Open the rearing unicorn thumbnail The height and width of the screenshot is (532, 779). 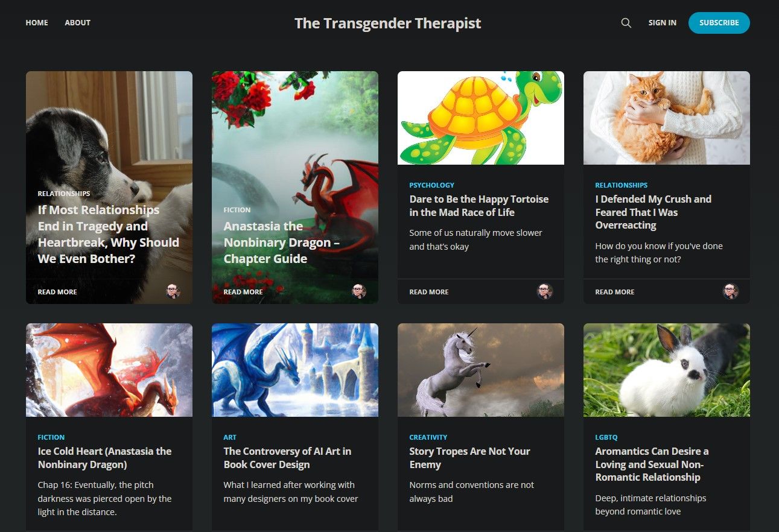(481, 370)
